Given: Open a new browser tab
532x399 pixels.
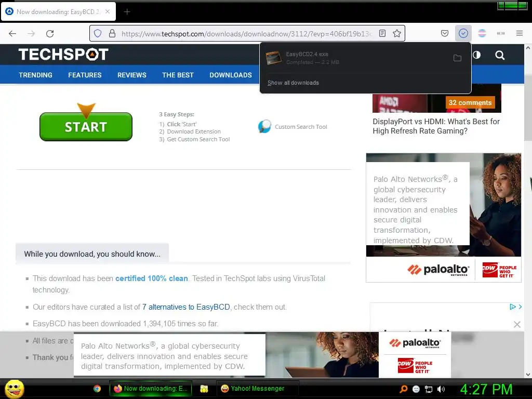Looking at the screenshot, I should pos(127,12).
